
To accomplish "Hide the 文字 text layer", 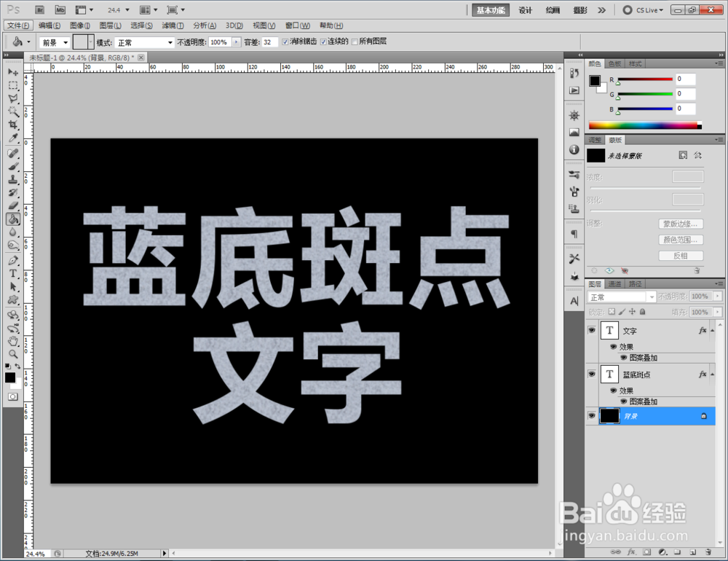I will (591, 330).
